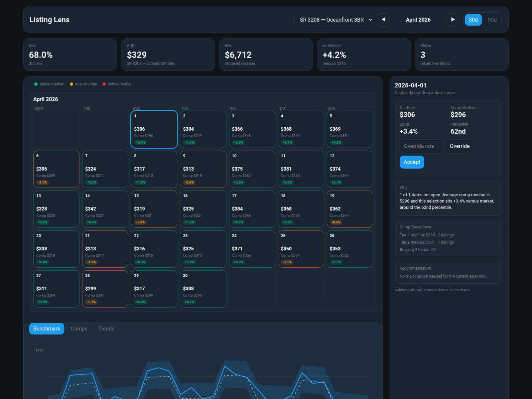Open the vs Median +4.2% card
Image resolution: width=532 pixels, height=399 pixels.
click(x=364, y=55)
